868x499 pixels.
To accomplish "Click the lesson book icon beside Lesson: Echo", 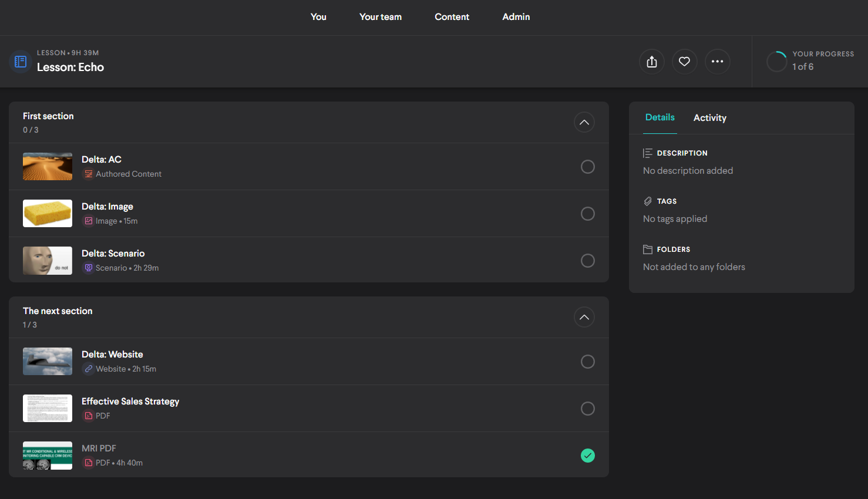I will point(21,62).
